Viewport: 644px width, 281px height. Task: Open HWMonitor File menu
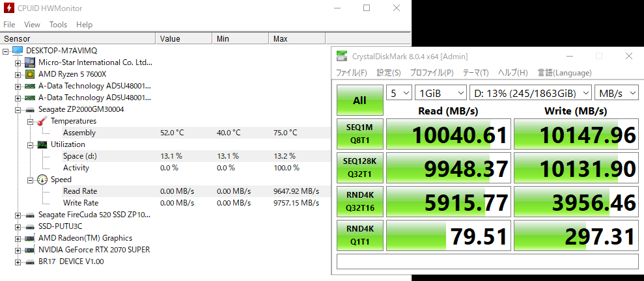click(x=9, y=25)
